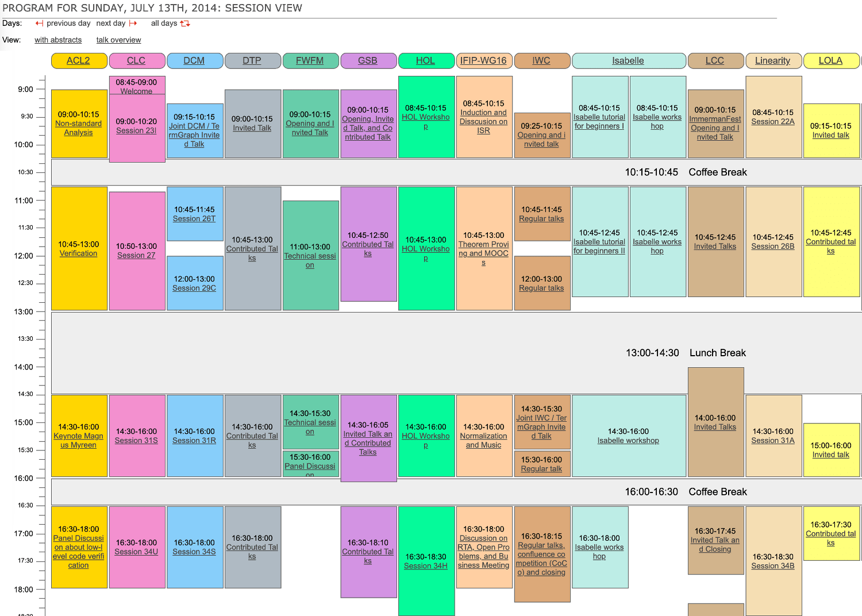862x616 pixels.
Task: Open IWC 10:45 Regular talks
Action: click(x=541, y=219)
